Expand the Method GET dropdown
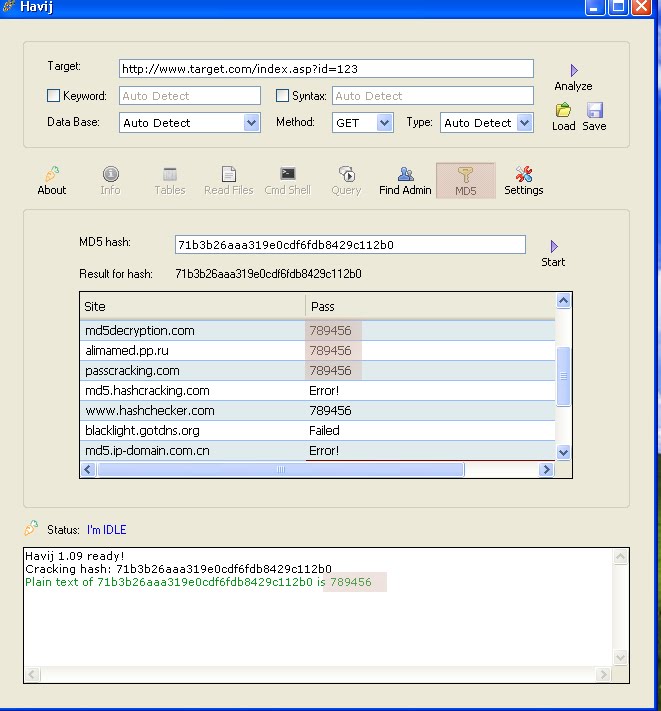The image size is (661, 711). point(384,122)
